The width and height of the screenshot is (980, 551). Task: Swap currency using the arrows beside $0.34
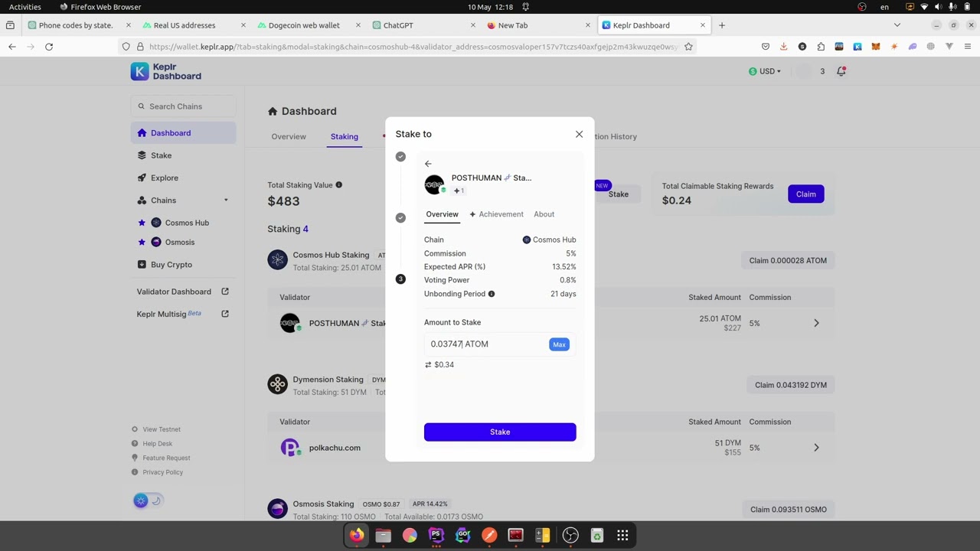click(x=428, y=364)
